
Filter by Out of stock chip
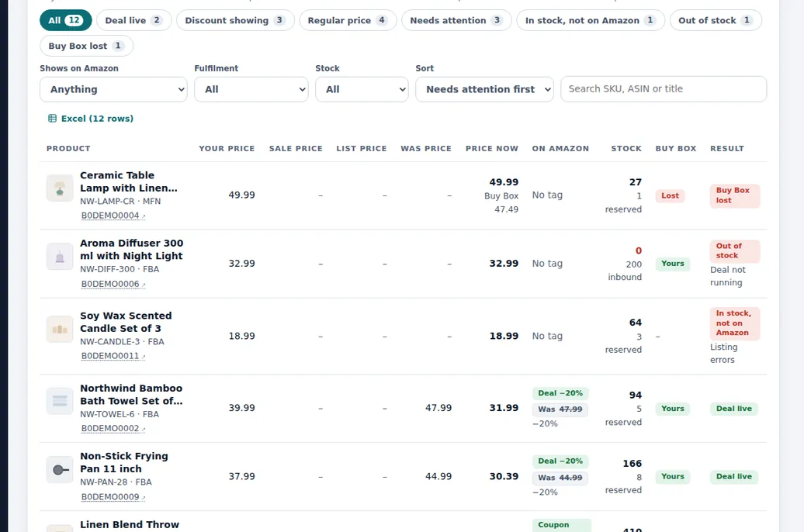716,20
